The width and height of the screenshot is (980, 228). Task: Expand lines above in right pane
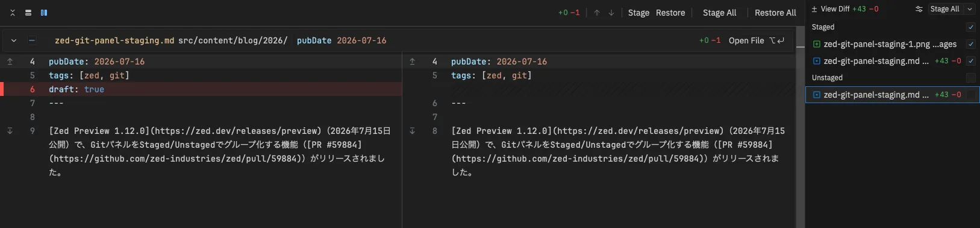coord(413,62)
